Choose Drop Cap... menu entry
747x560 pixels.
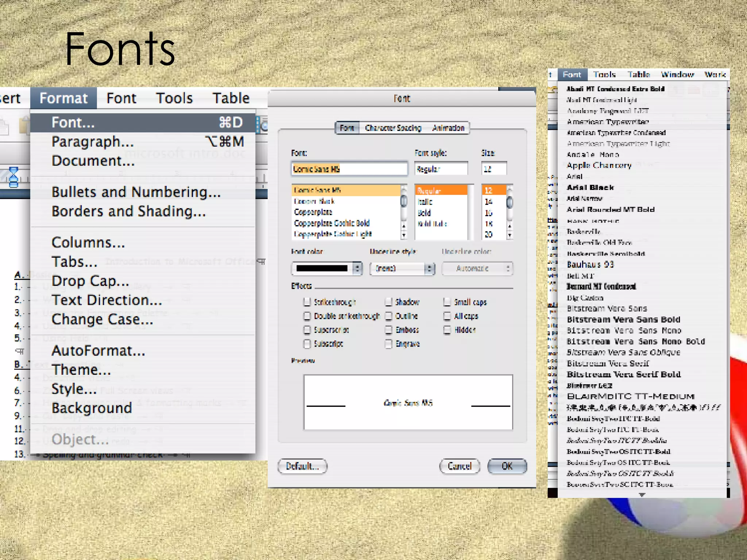[143, 281]
